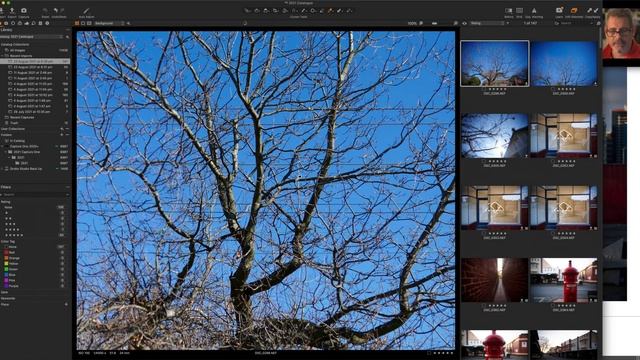This screenshot has width=640, height=360.
Task: Click browser search magnifier icon
Action: [x=557, y=23]
